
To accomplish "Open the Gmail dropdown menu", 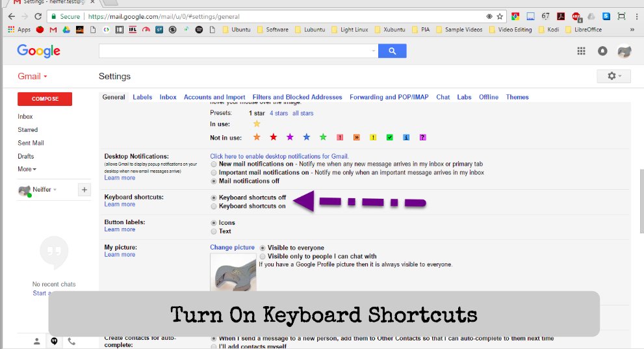I will (32, 77).
